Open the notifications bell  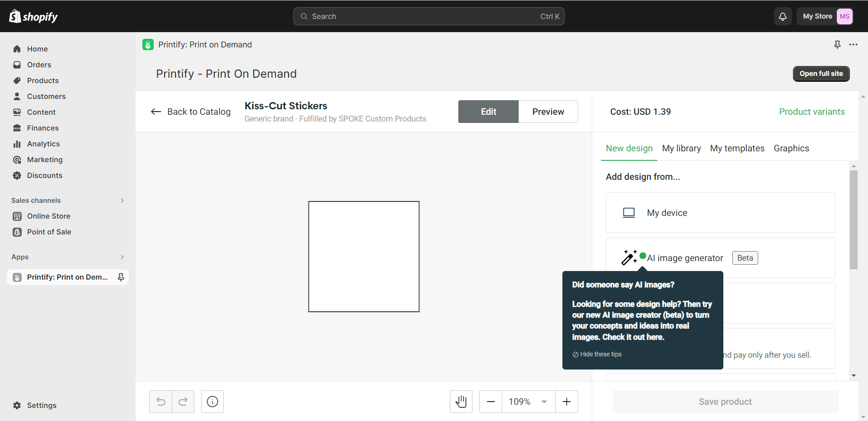(x=783, y=16)
